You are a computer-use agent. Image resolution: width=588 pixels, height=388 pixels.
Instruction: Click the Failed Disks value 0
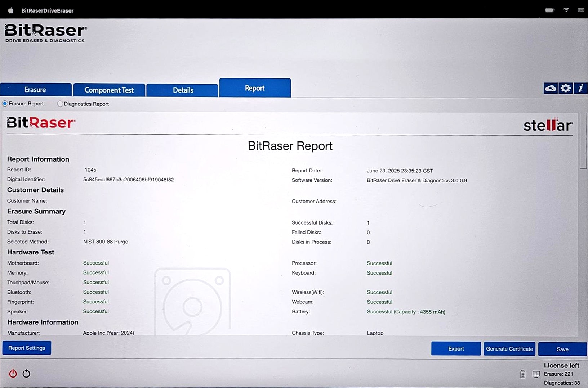[368, 233]
